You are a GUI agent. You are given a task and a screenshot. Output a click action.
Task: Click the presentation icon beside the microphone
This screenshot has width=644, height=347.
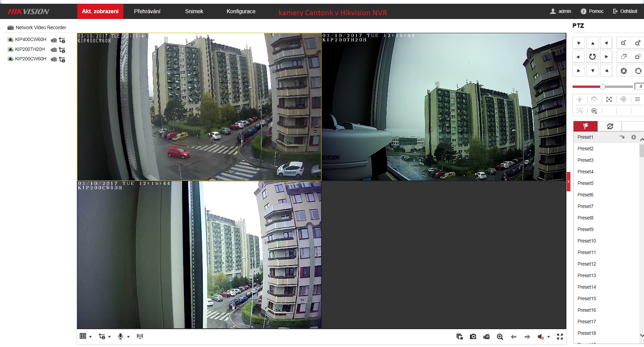tap(140, 336)
